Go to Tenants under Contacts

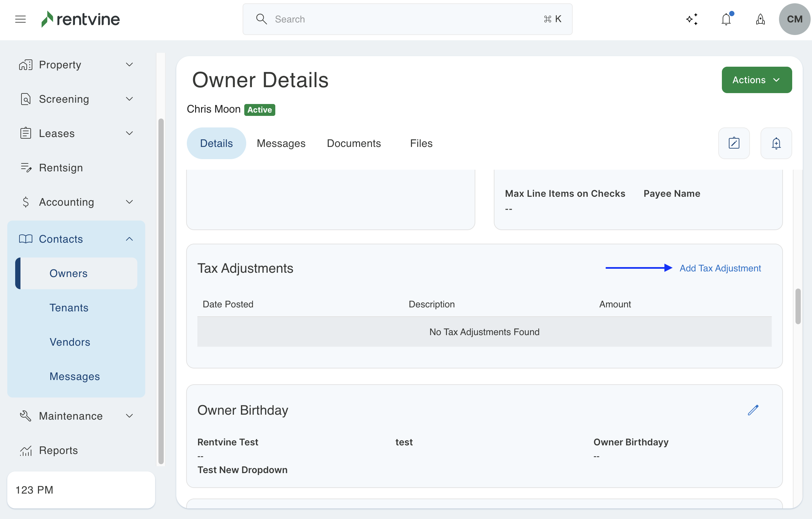click(69, 308)
